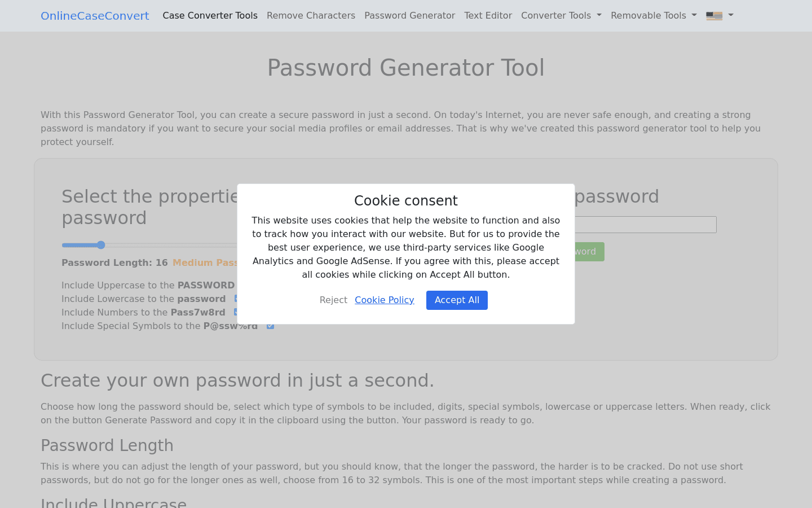Select the Password Generator nav item

(x=409, y=15)
